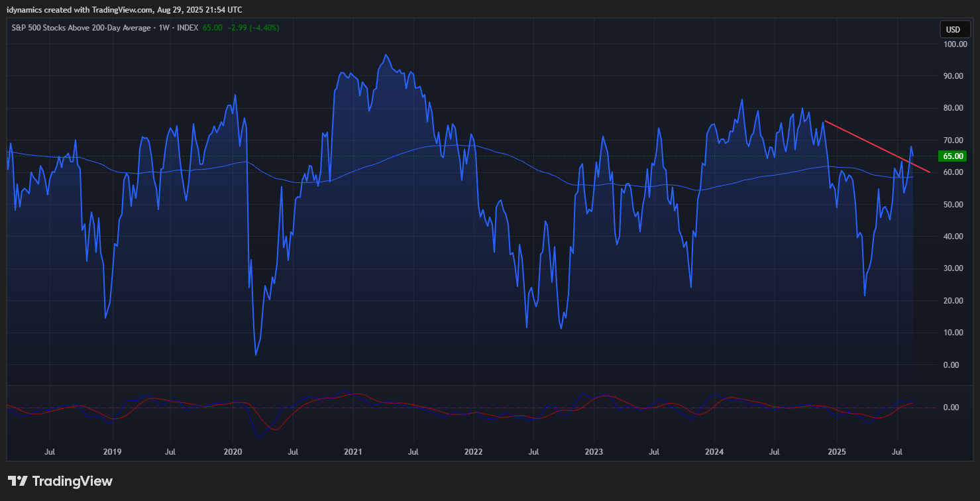
Task: Click the 2019 label on the time axis
Action: coord(112,452)
